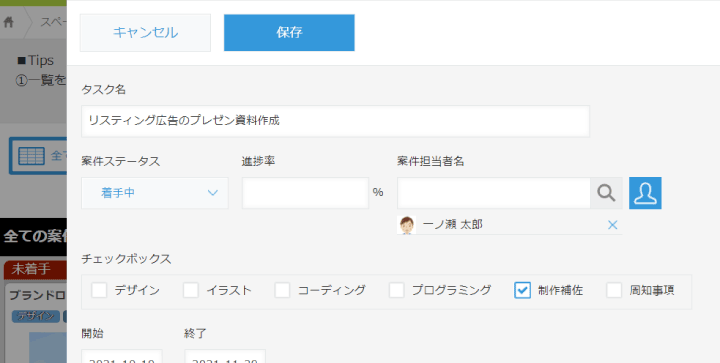This screenshot has height=363, width=720.
Task: Click the 案件担当者名 search input field
Action: coord(494,193)
